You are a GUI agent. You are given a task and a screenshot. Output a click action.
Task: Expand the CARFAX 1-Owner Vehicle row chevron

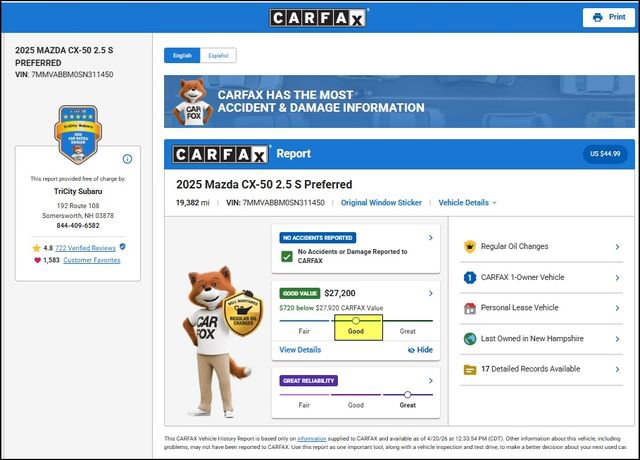coord(617,278)
